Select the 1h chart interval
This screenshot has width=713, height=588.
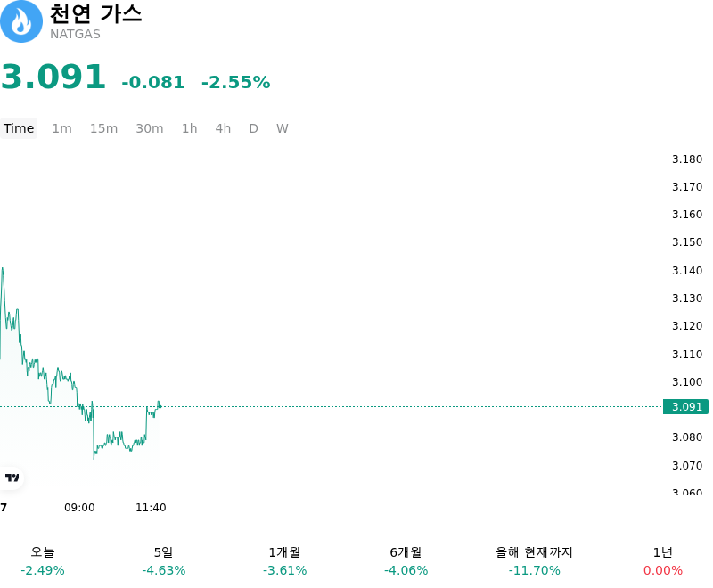[x=190, y=128]
